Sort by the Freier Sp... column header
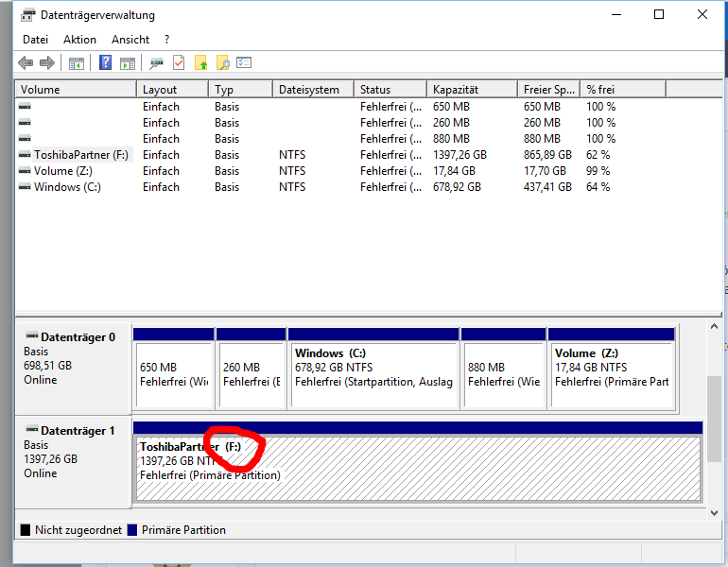 (548, 89)
